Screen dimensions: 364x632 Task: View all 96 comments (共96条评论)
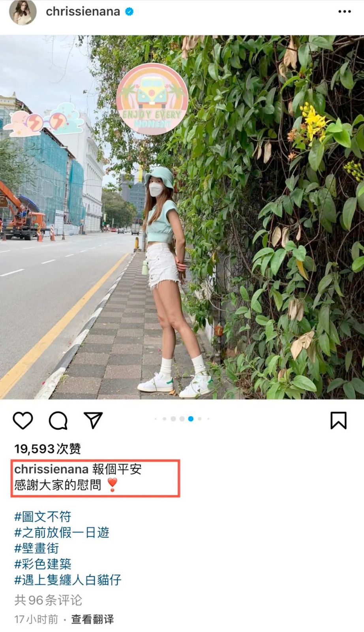point(48,600)
